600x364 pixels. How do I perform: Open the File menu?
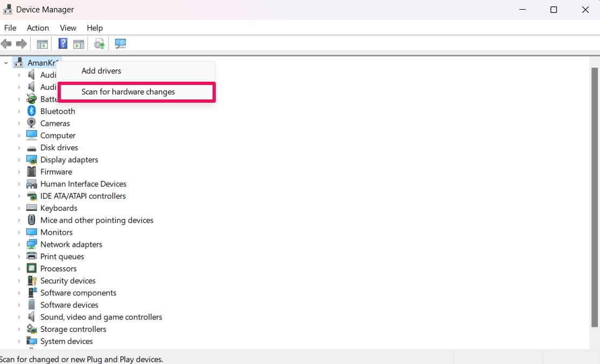pos(10,28)
